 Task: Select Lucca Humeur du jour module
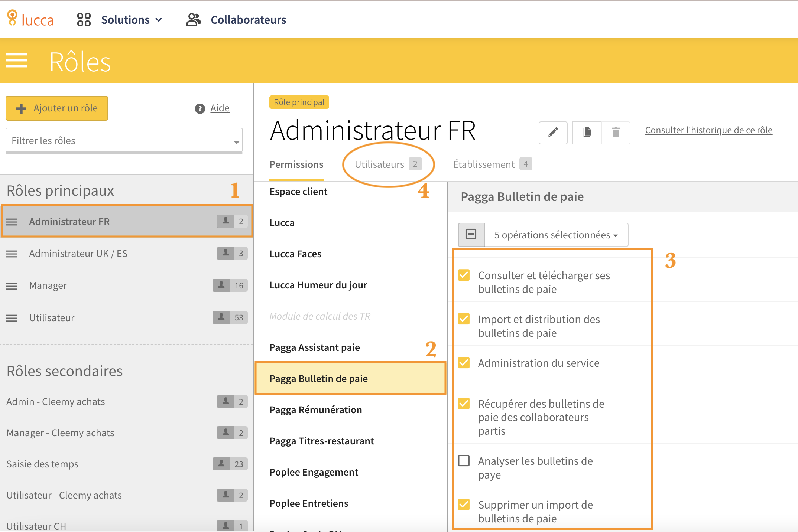pyautogui.click(x=318, y=285)
